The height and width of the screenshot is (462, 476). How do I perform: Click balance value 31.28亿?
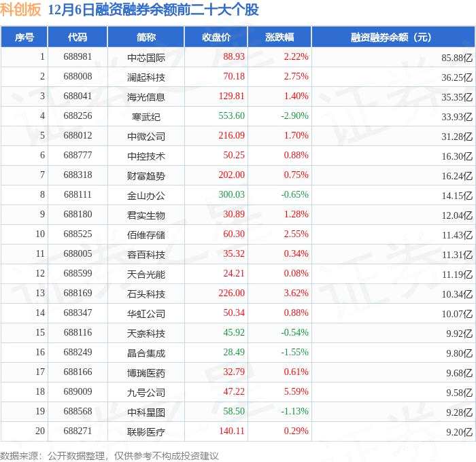pos(457,137)
